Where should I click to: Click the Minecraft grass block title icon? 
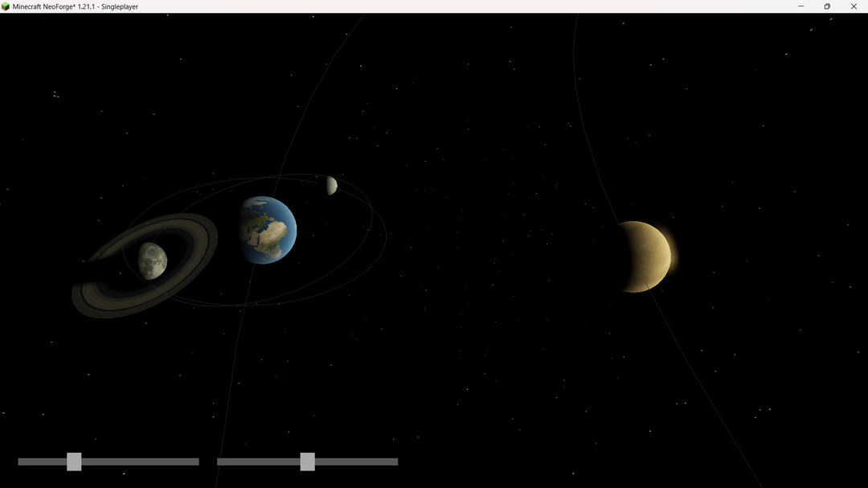[x=6, y=6]
